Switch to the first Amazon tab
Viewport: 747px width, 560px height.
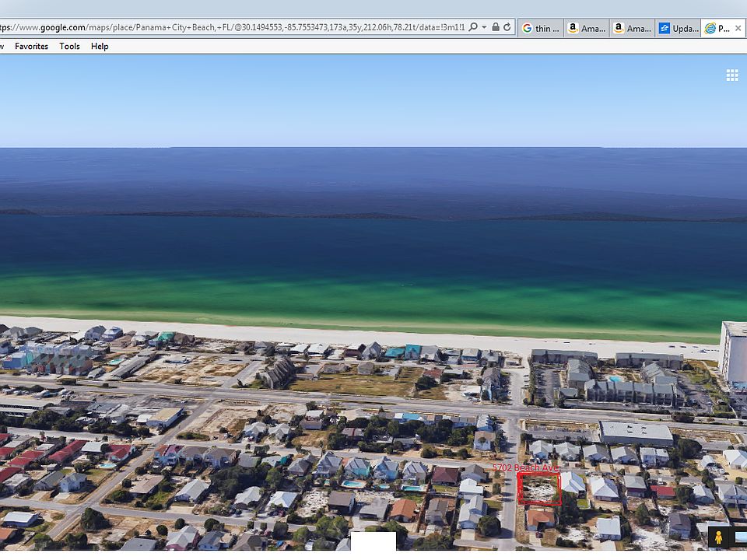[x=587, y=28]
